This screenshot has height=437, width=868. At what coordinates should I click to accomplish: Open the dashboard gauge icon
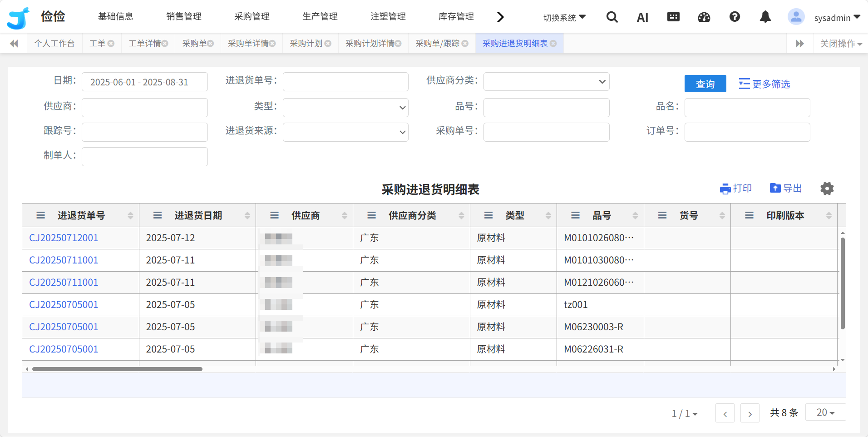pos(704,17)
